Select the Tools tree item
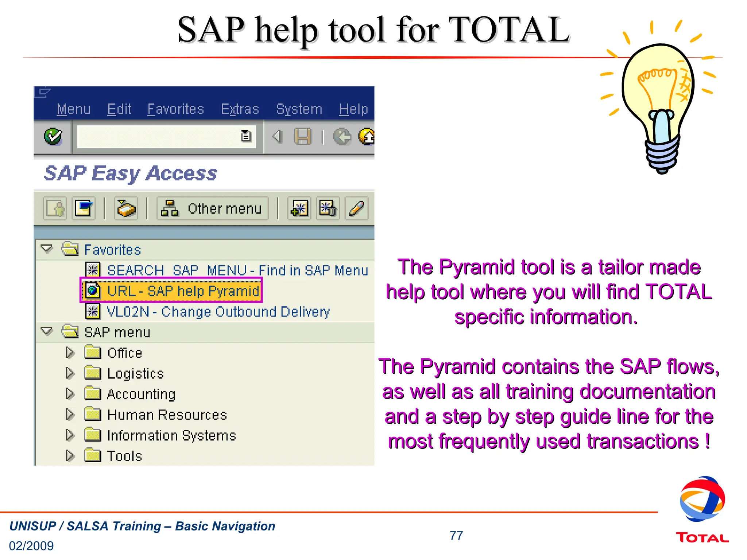 (x=124, y=456)
